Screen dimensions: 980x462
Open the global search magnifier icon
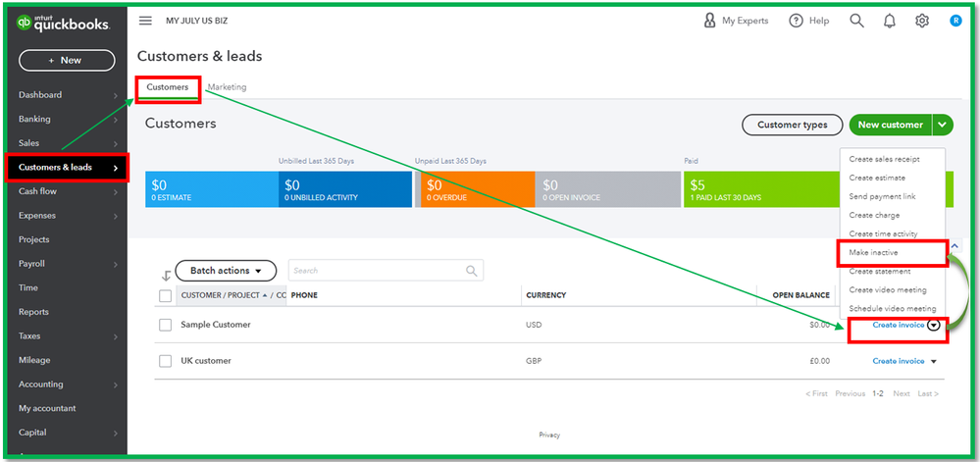pos(856,21)
